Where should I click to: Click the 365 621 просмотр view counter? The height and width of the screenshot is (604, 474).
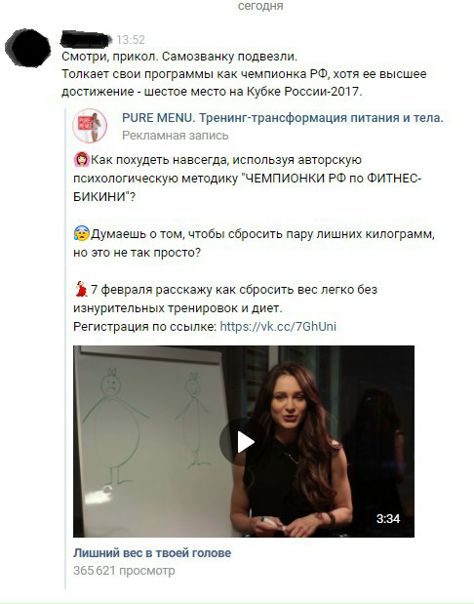[x=124, y=570]
